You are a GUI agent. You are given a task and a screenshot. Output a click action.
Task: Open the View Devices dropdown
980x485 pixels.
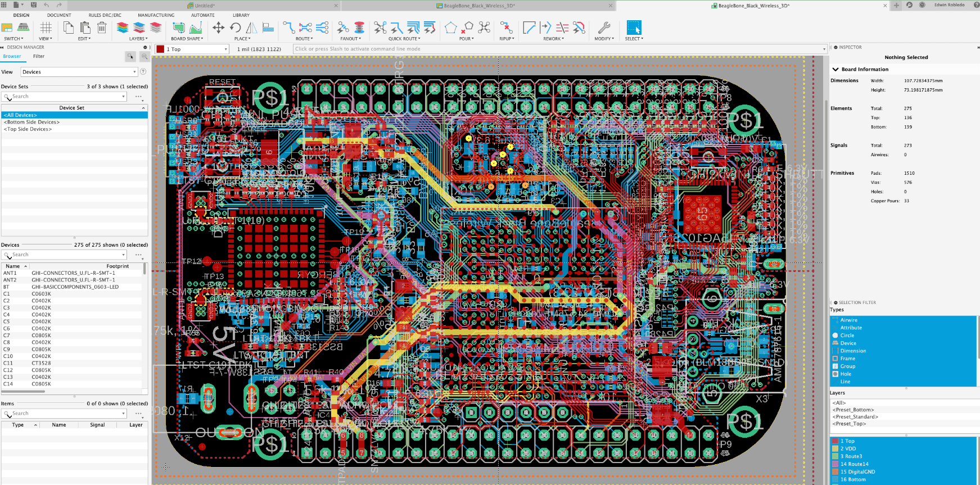(79, 72)
